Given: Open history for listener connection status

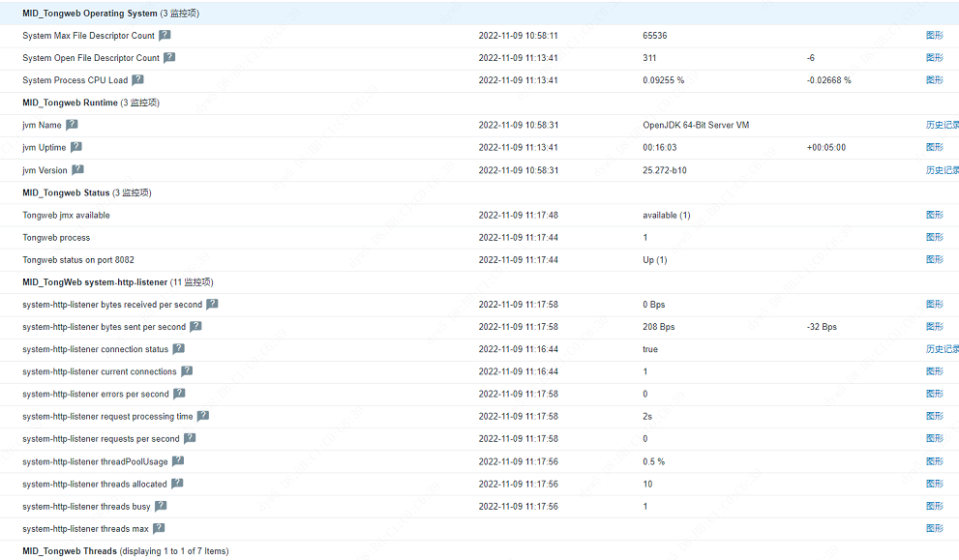Looking at the screenshot, I should pos(943,349).
